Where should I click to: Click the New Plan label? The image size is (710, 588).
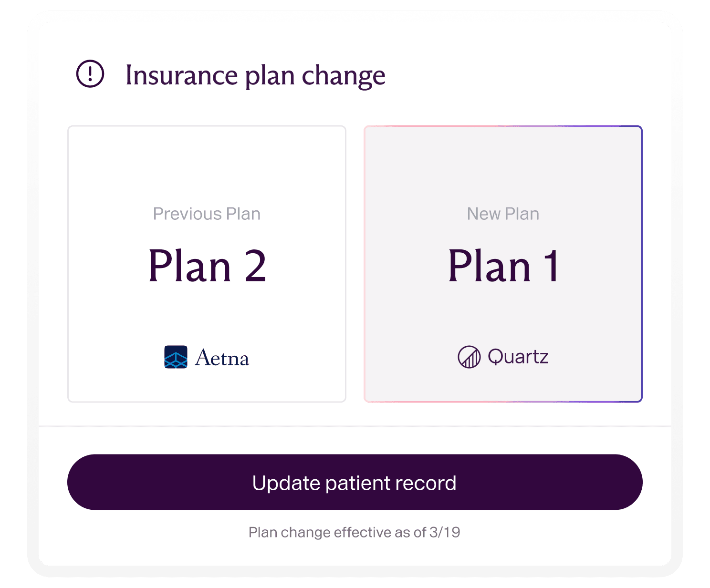tap(502, 214)
